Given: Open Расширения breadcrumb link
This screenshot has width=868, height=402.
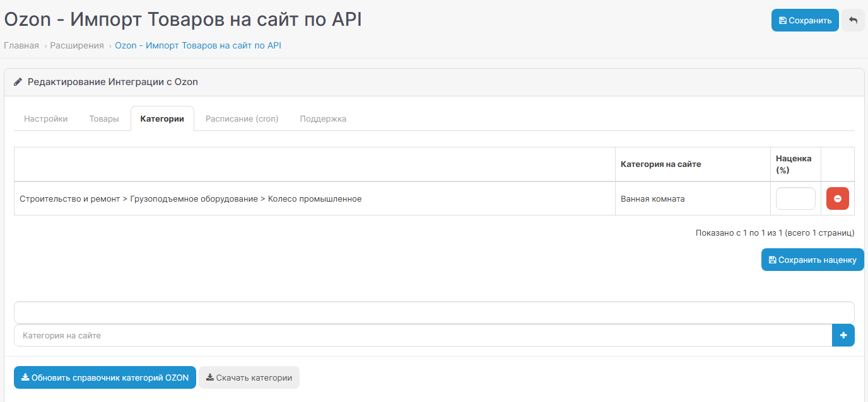Looking at the screenshot, I should [77, 45].
